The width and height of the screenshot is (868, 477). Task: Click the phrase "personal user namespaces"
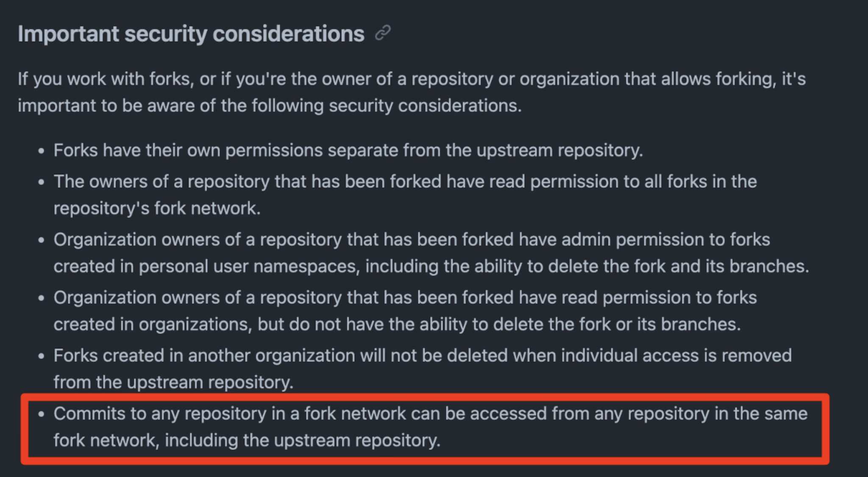(x=249, y=267)
